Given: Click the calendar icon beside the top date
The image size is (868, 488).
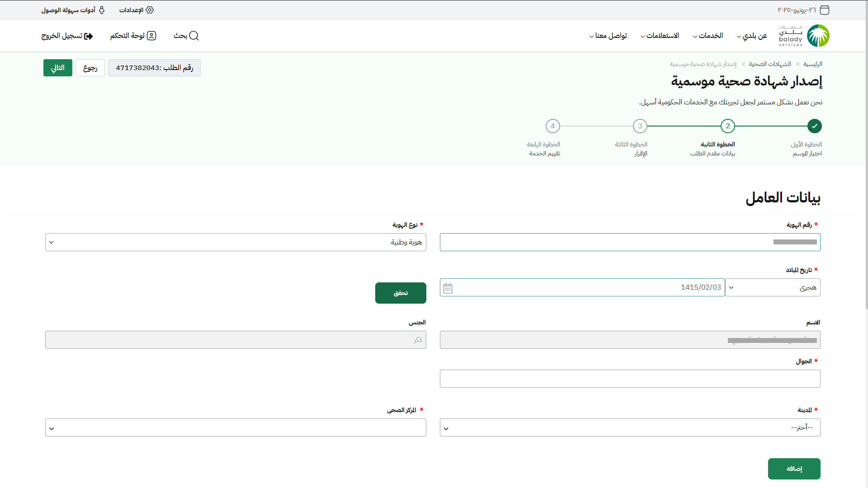Looking at the screenshot, I should tap(825, 10).
